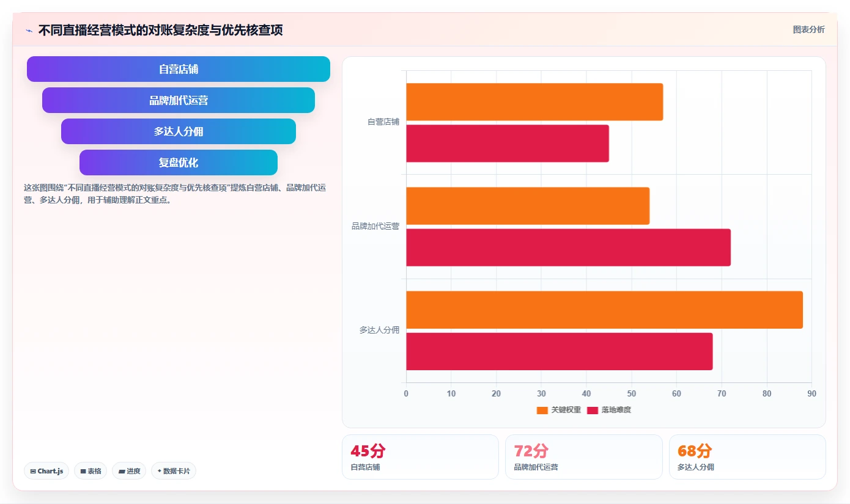Click the 数据卡片 tag chip
Image resolution: width=850 pixels, height=504 pixels.
[174, 471]
